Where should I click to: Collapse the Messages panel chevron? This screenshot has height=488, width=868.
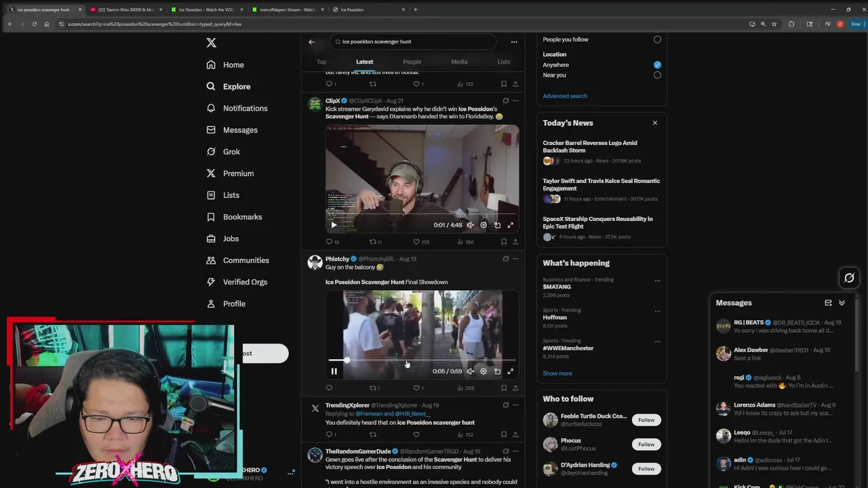(842, 303)
